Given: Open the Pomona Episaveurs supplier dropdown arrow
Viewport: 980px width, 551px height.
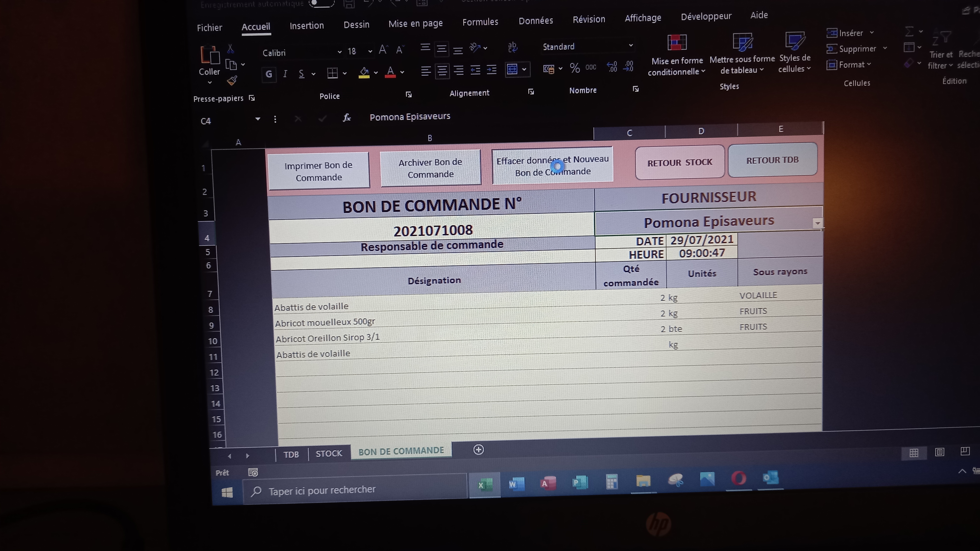Looking at the screenshot, I should (817, 223).
